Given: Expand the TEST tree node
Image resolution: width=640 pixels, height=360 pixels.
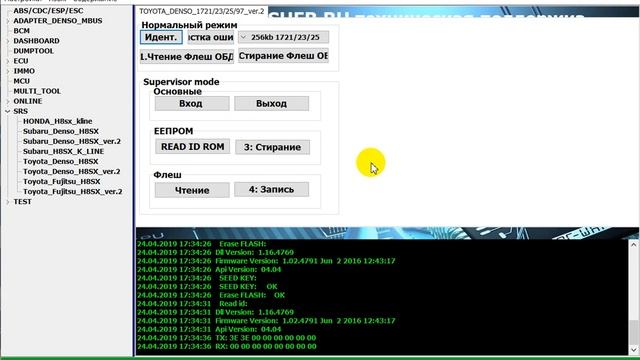Looking at the screenshot, I should (8, 202).
